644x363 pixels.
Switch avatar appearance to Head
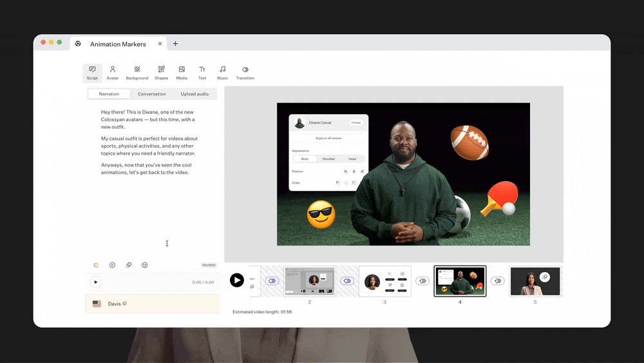(x=352, y=159)
